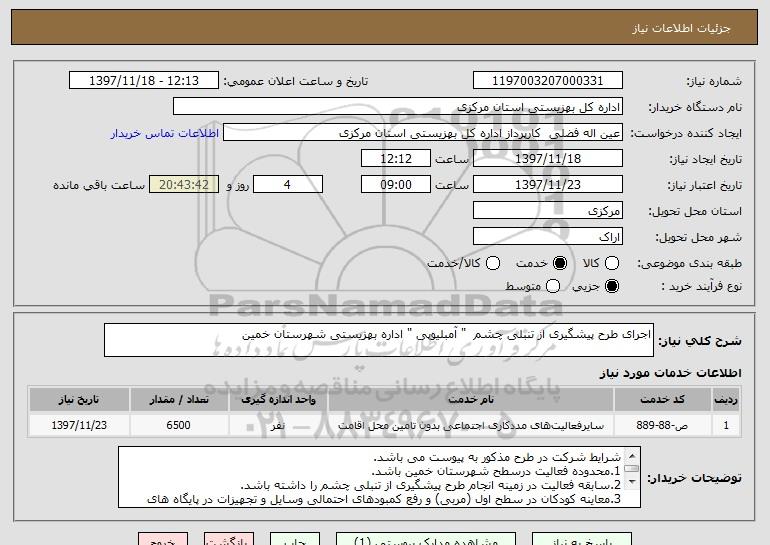Click the table need-date cell 1397/11/23
This screenshot has width=770, height=545.
[x=79, y=425]
